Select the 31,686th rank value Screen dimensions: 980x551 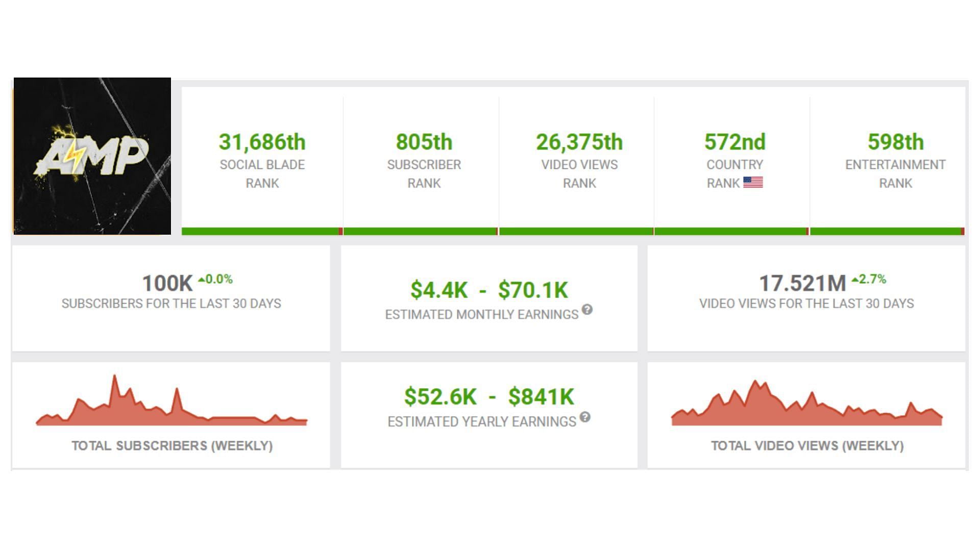262,142
